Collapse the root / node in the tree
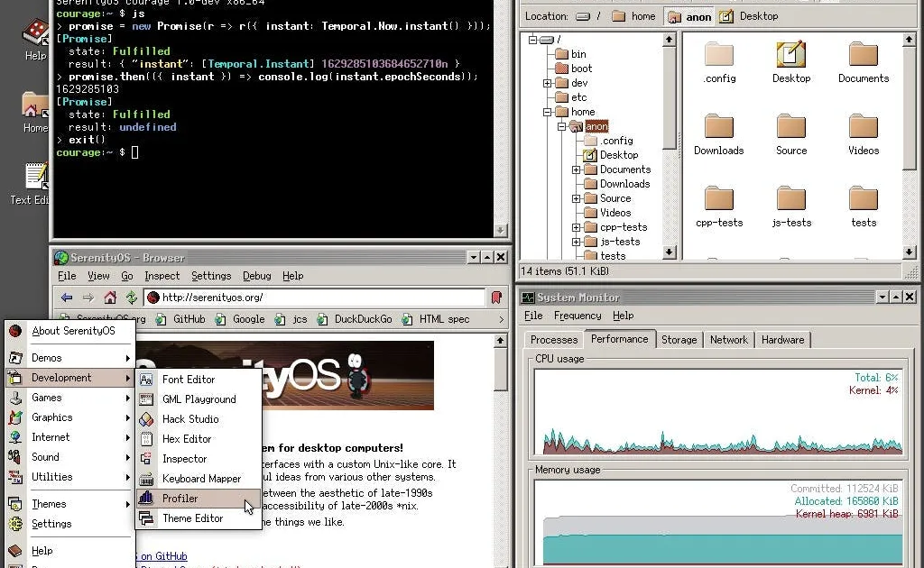924x568 pixels. [532, 40]
